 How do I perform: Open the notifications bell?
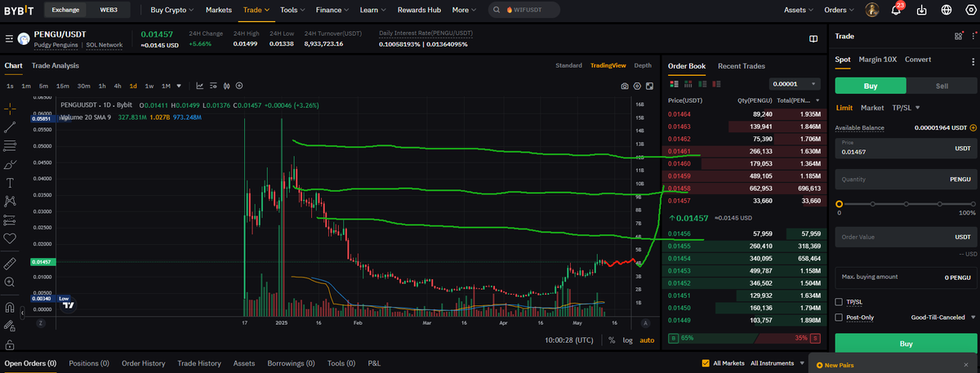point(896,10)
